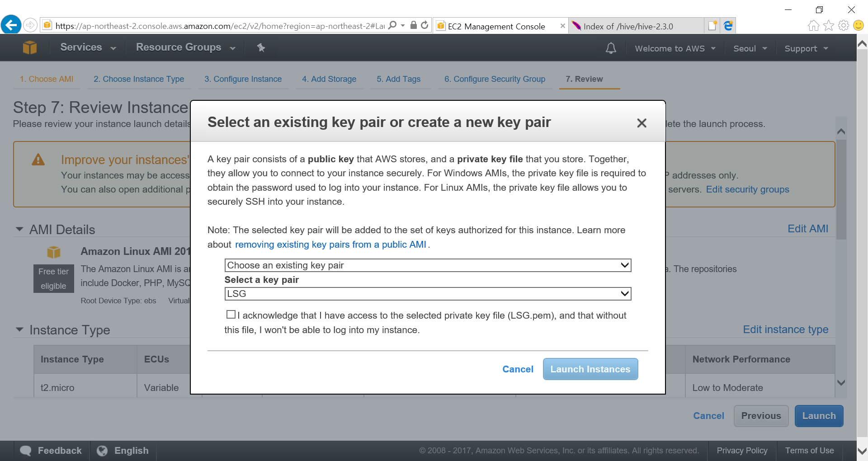Expand the Resource Groups menu
Screen dimensions: 868x461
click(186, 47)
